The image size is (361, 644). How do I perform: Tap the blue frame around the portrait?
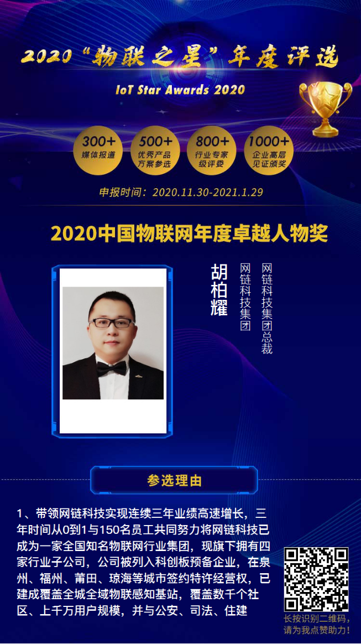112,351
